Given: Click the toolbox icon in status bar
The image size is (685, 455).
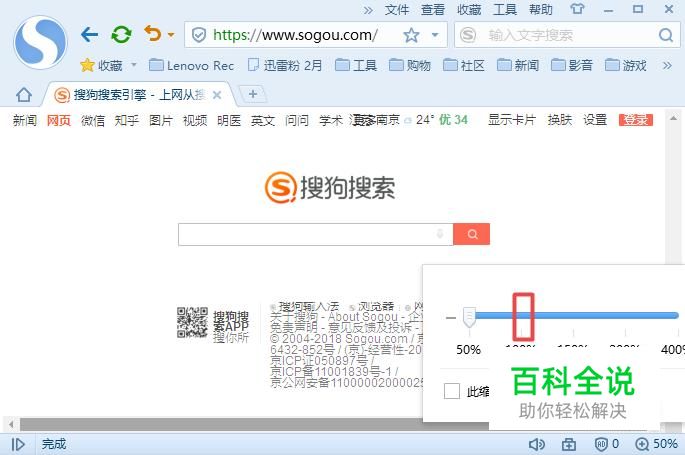Looking at the screenshot, I should (568, 444).
